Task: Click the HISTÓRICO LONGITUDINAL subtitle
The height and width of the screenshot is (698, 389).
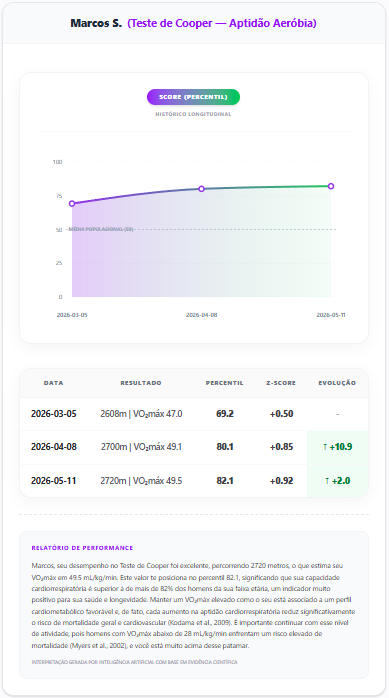Action: tap(193, 114)
